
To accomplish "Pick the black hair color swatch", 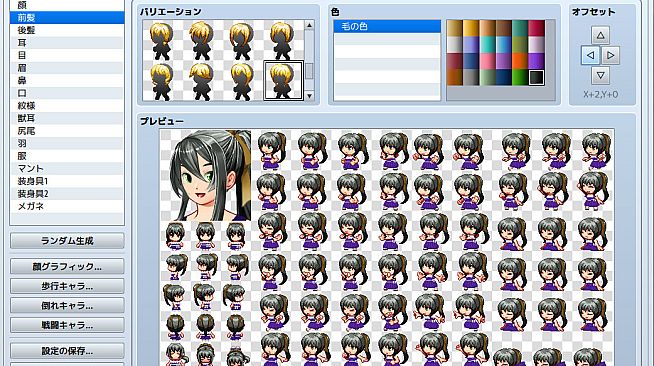I will click(x=536, y=78).
